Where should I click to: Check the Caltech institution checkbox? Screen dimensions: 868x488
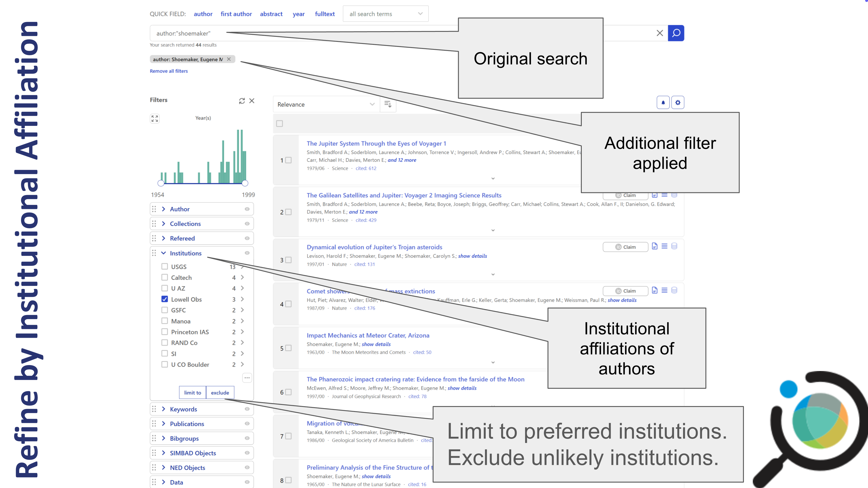pyautogui.click(x=164, y=277)
